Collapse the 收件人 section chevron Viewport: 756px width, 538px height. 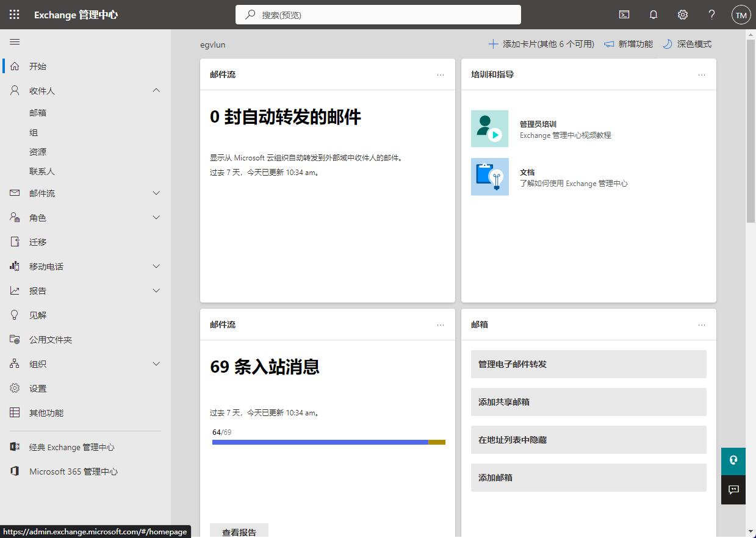[x=156, y=90]
